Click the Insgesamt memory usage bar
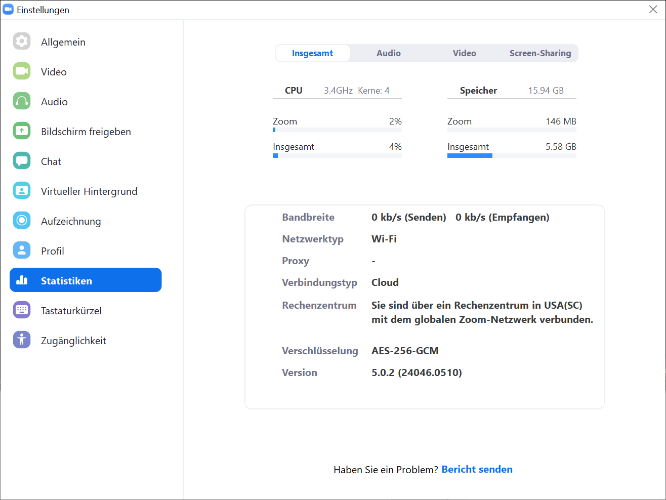Screen dimensions: 666x500 [x=511, y=156]
